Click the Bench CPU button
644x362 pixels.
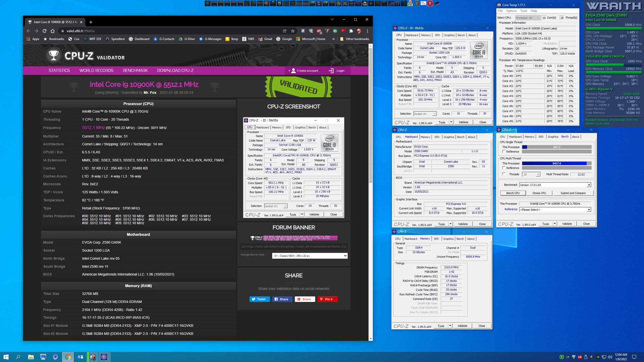tap(513, 193)
